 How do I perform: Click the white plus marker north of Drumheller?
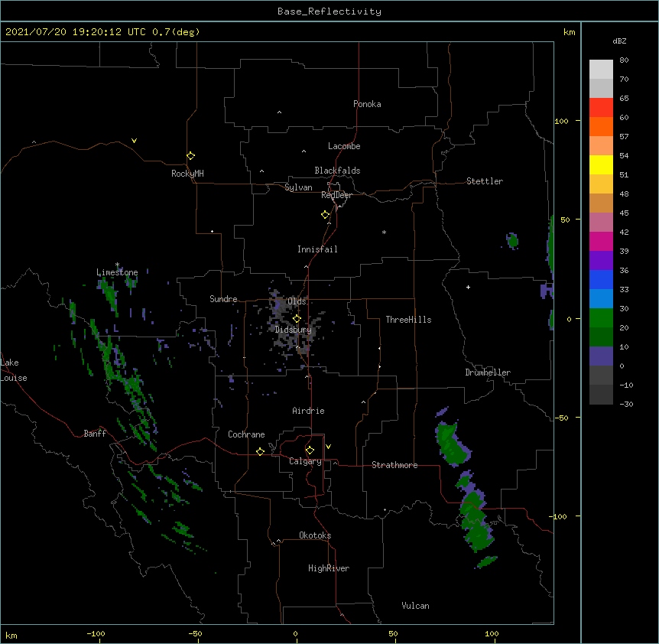pyautogui.click(x=468, y=287)
